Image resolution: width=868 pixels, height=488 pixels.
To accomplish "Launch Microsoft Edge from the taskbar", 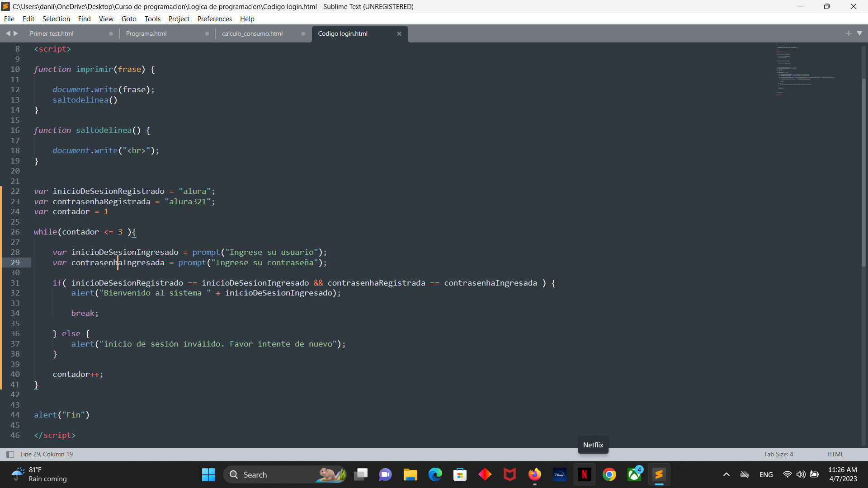I will 435,474.
